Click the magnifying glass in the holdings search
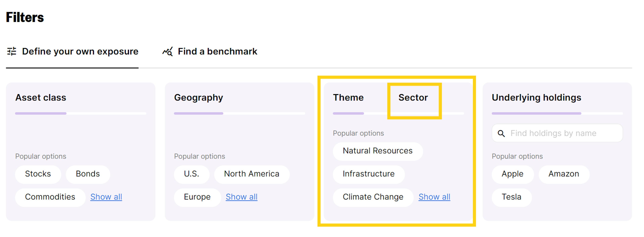Image resolution: width=644 pixels, height=237 pixels. [501, 133]
